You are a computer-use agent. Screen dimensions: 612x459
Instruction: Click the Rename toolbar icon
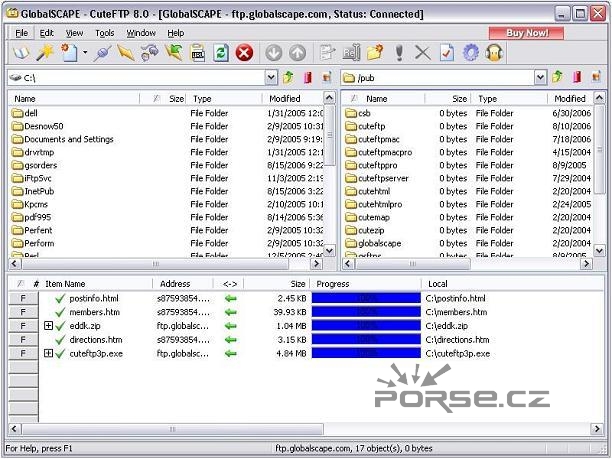point(351,53)
